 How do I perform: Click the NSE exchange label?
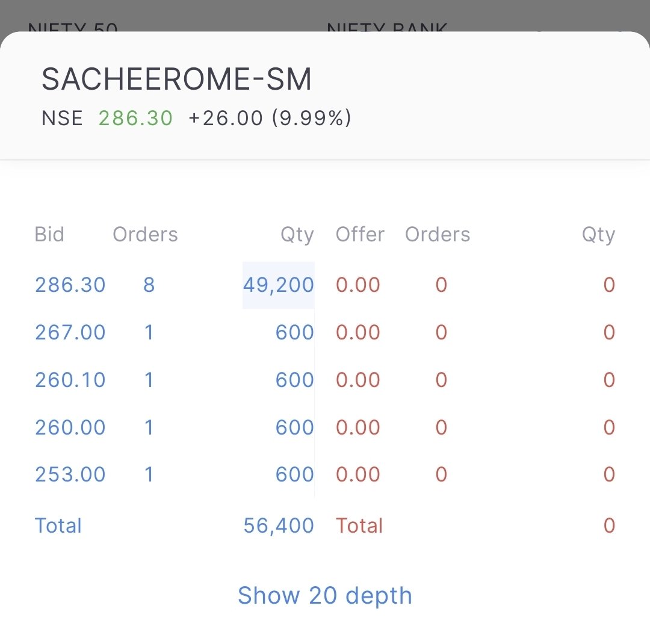click(62, 118)
